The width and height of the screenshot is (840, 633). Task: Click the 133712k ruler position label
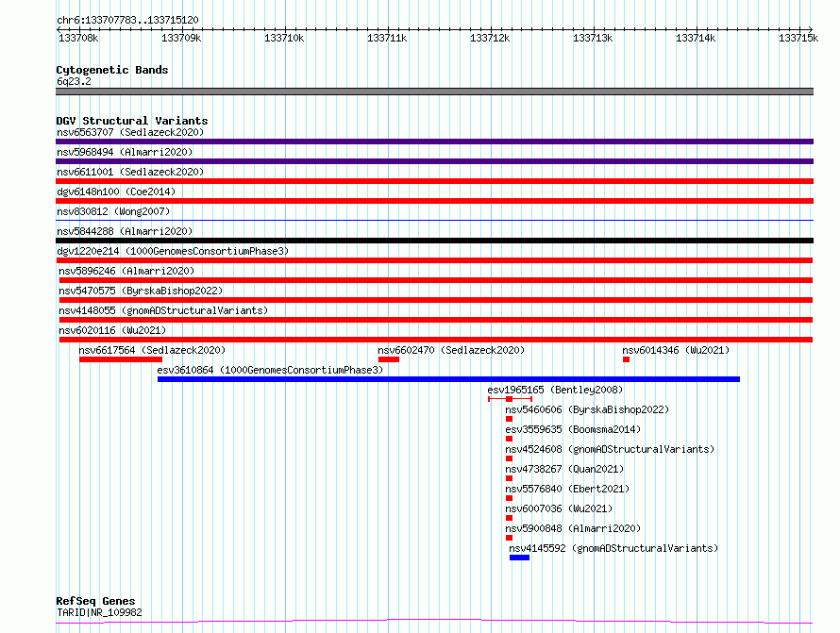coord(490,38)
